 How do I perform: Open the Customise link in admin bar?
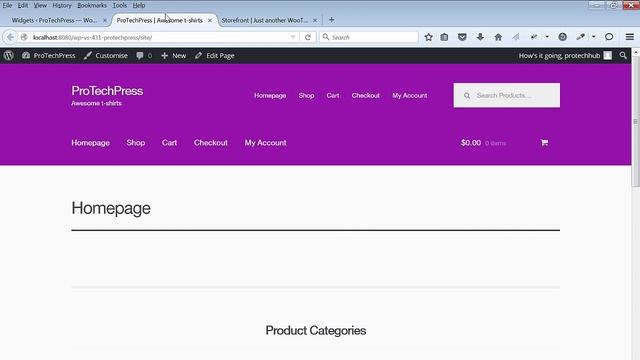(x=106, y=56)
